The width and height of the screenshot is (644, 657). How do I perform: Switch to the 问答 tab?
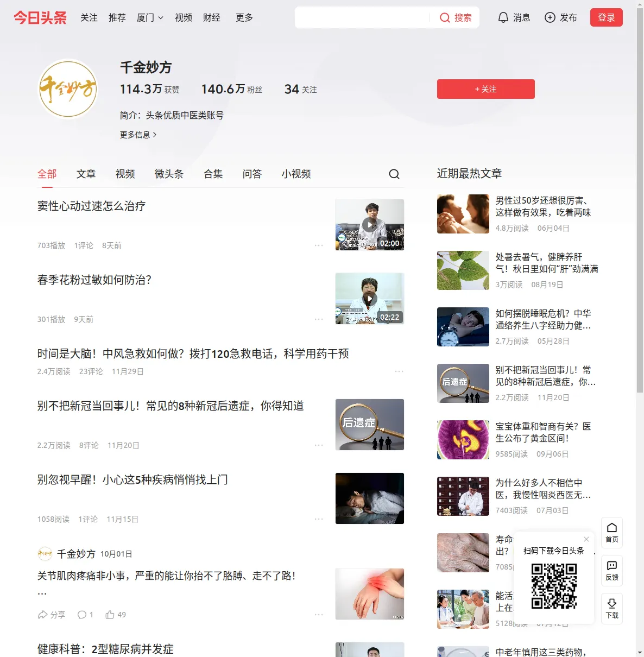[252, 174]
